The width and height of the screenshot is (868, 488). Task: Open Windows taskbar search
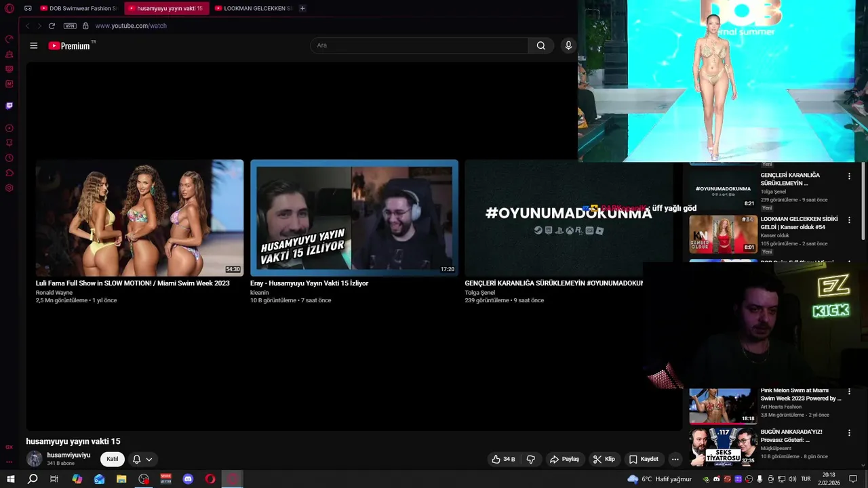[x=33, y=479]
